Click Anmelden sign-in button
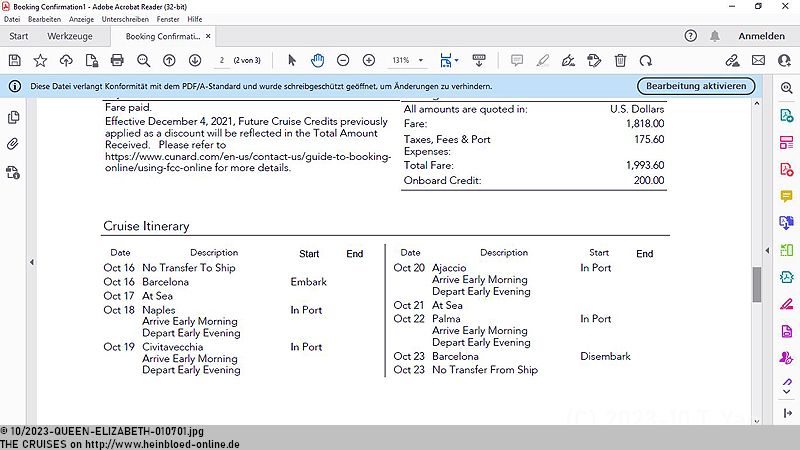This screenshot has height=450, width=800. pyautogui.click(x=761, y=36)
